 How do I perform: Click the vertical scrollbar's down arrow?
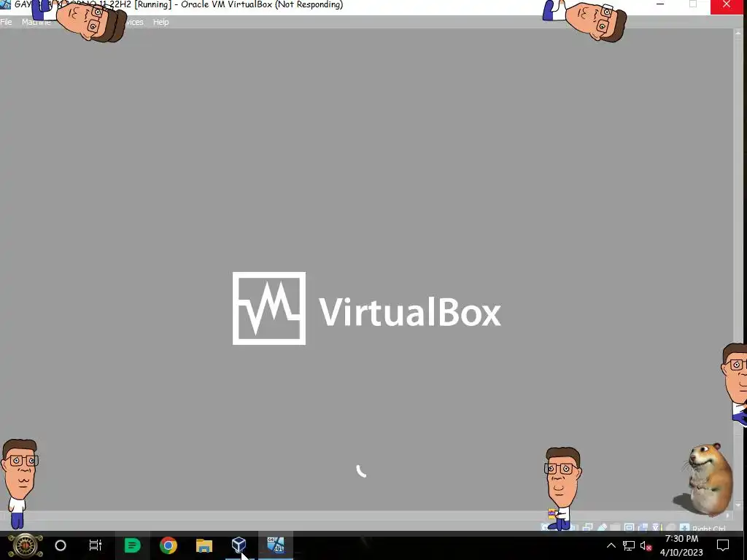pos(738,505)
